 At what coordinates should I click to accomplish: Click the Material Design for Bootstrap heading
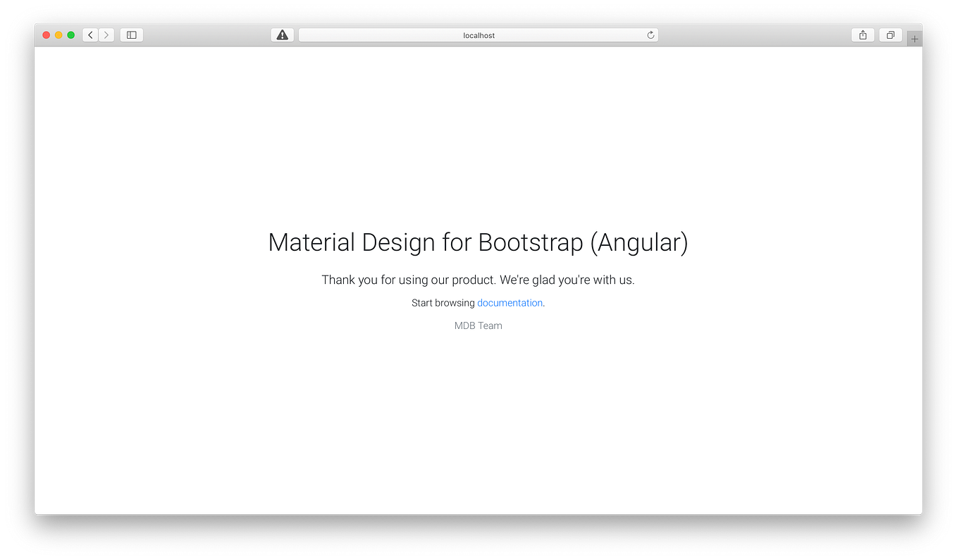pyautogui.click(x=478, y=242)
